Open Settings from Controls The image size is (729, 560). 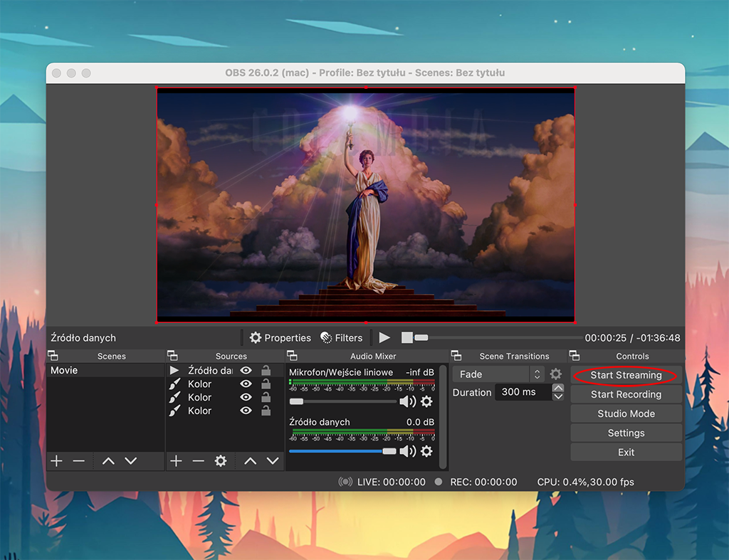tap(626, 433)
